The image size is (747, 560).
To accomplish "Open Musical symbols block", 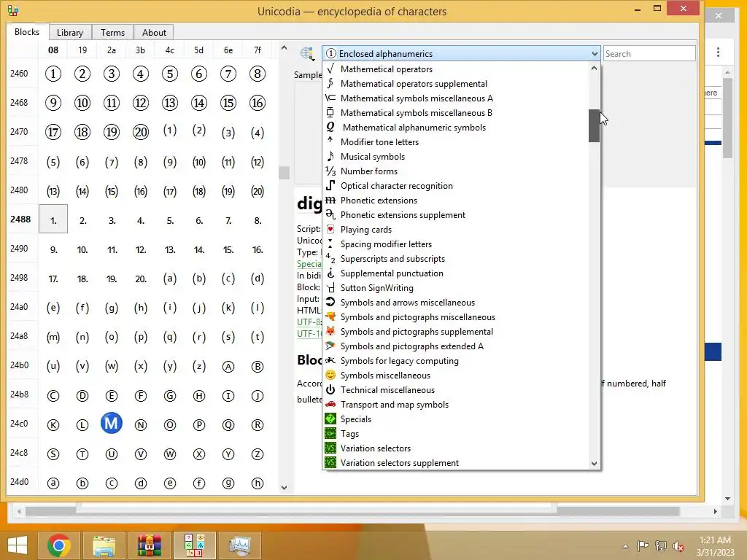I will [x=456, y=157].
